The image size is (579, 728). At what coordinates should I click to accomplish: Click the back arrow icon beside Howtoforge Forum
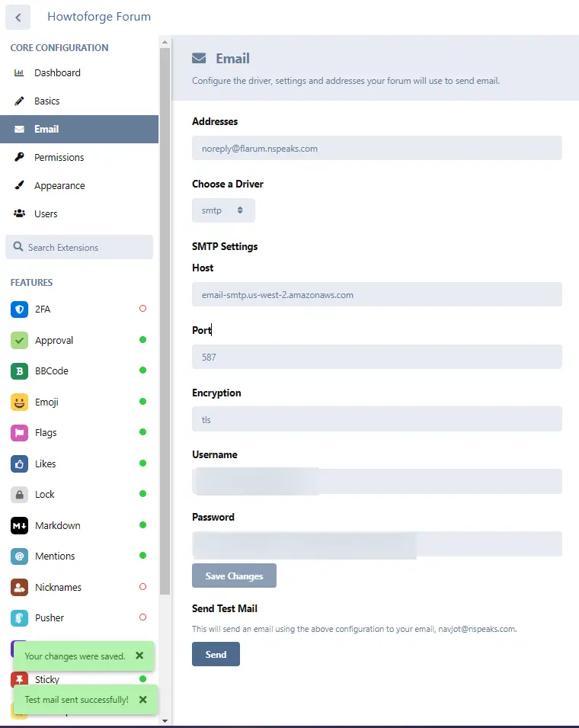click(x=18, y=18)
